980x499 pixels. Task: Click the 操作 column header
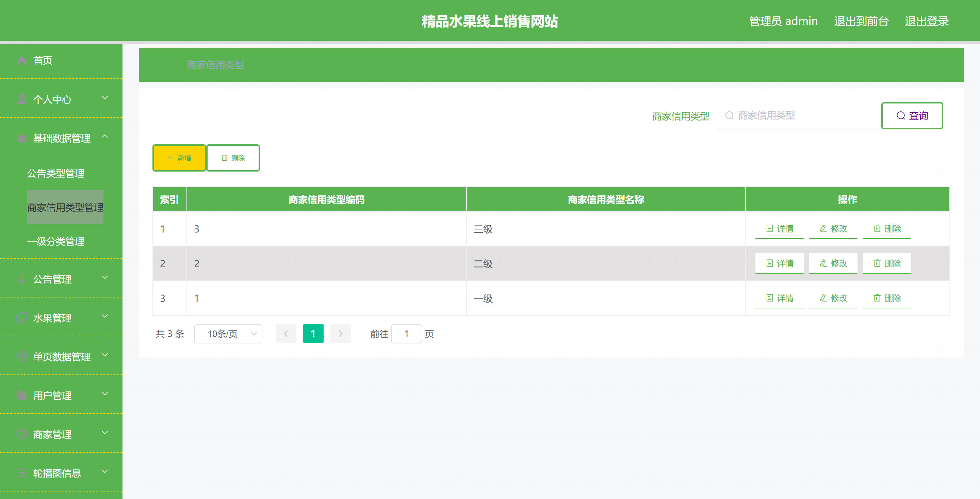pyautogui.click(x=847, y=199)
